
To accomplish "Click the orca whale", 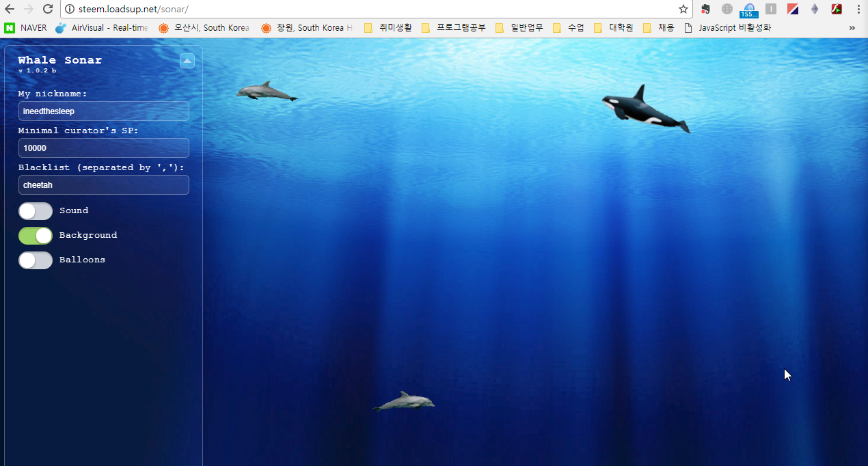I will 646,109.
